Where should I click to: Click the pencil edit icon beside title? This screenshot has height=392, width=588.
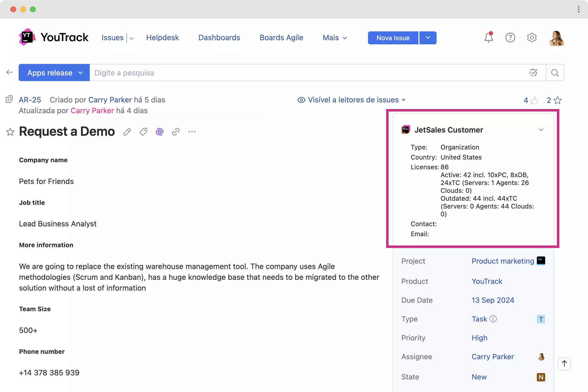(127, 132)
